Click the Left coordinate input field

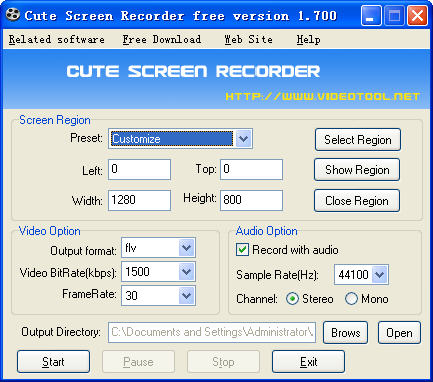coord(139,169)
